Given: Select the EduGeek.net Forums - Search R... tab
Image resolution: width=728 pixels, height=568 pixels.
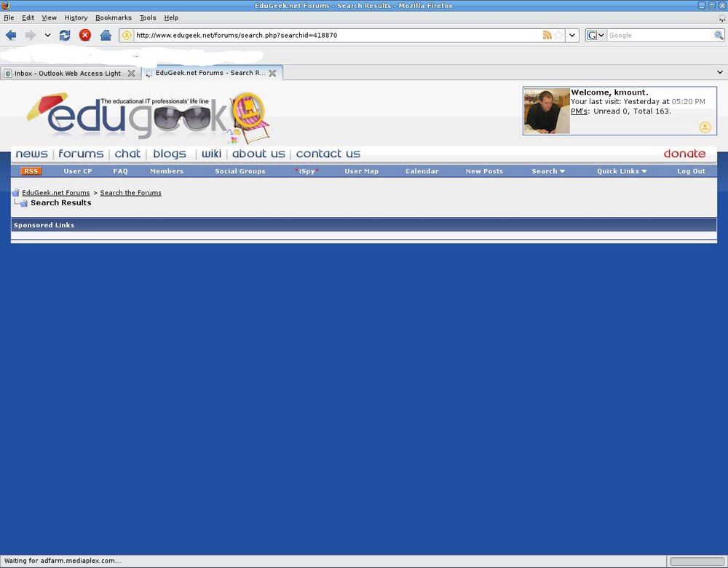Looking at the screenshot, I should coord(210,73).
